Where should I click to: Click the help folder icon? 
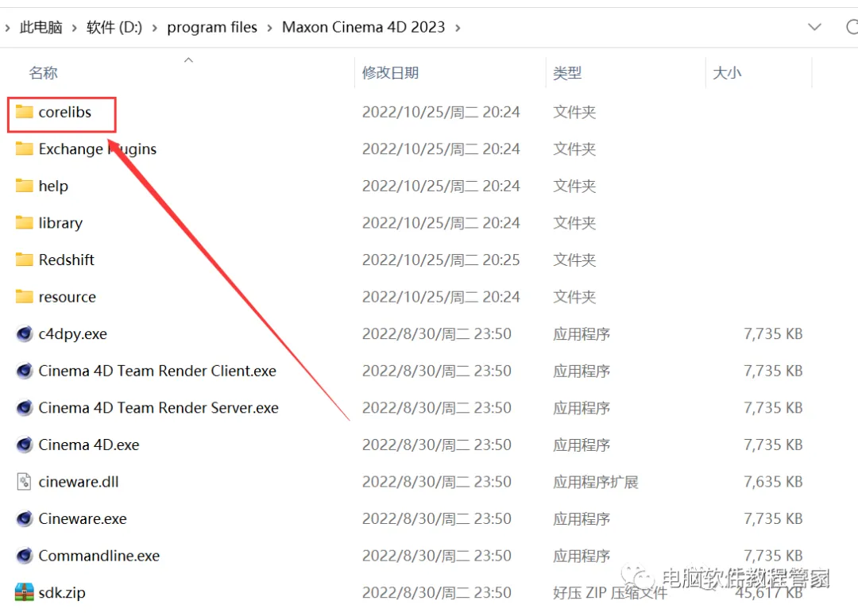24,186
